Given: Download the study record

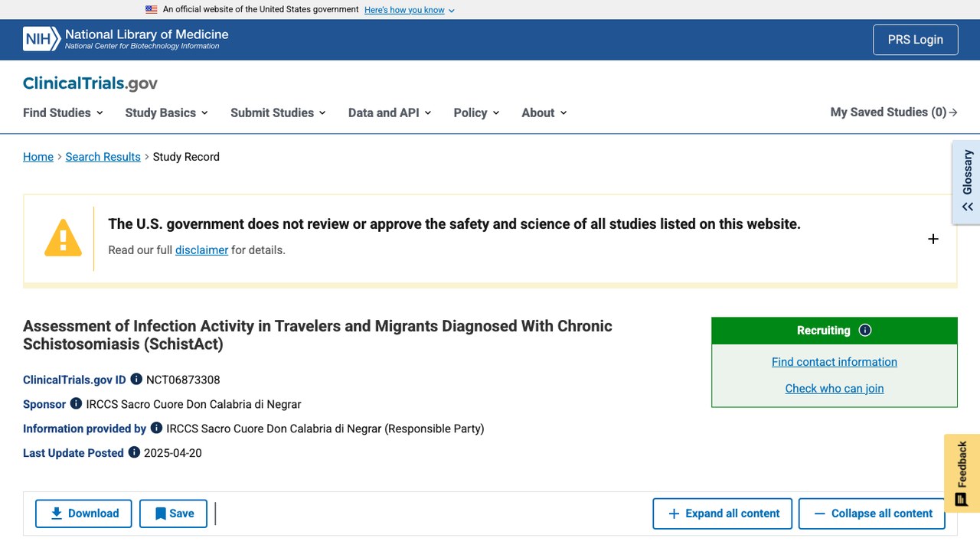Looking at the screenshot, I should (83, 514).
